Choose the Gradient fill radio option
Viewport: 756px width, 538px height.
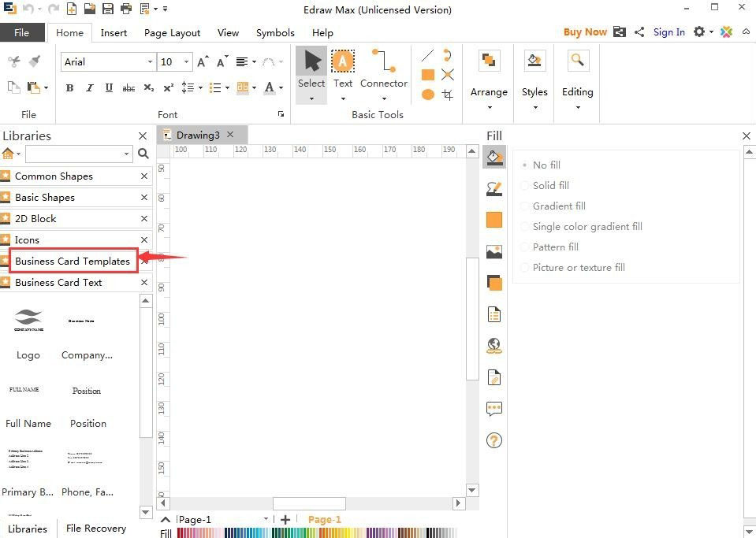click(525, 206)
